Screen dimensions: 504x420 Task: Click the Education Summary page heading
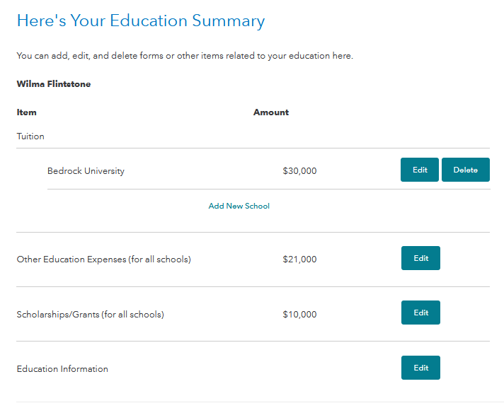pos(140,21)
